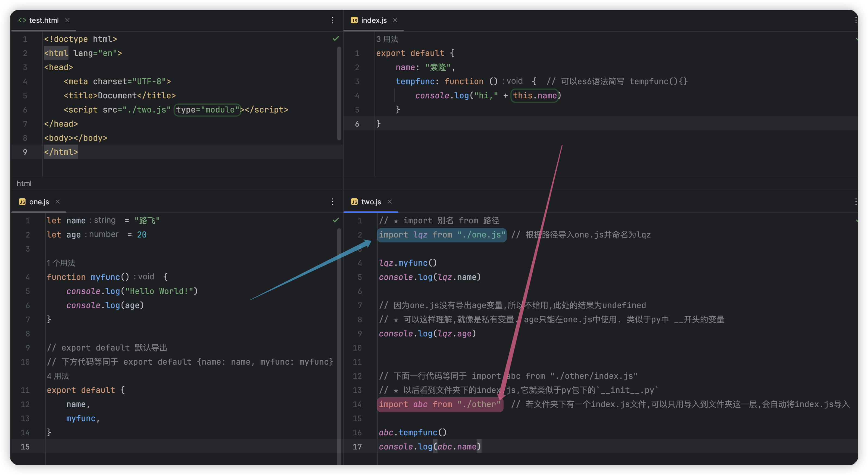Switch to the one.js tab
The image size is (868, 475).
pos(39,202)
